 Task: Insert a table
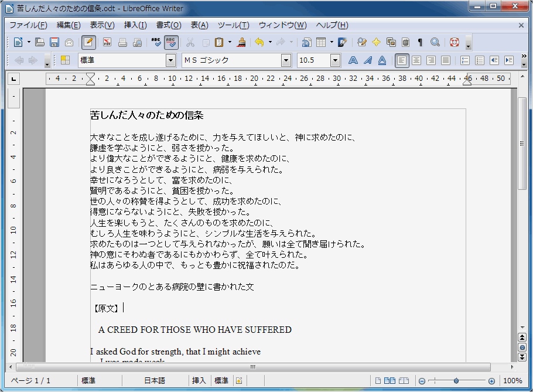[321, 43]
